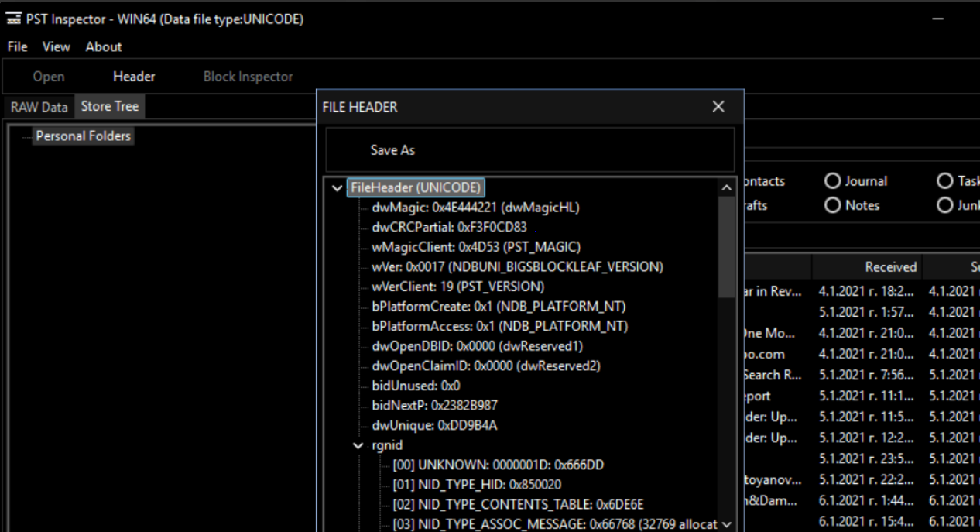Click Save As in the File Header dialog
The width and height of the screenshot is (980, 532).
tap(392, 150)
